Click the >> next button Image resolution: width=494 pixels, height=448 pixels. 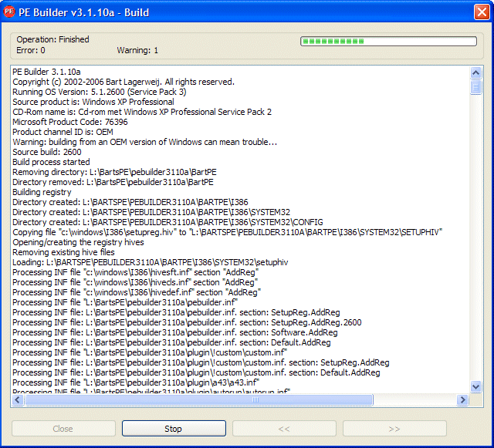[x=394, y=429]
